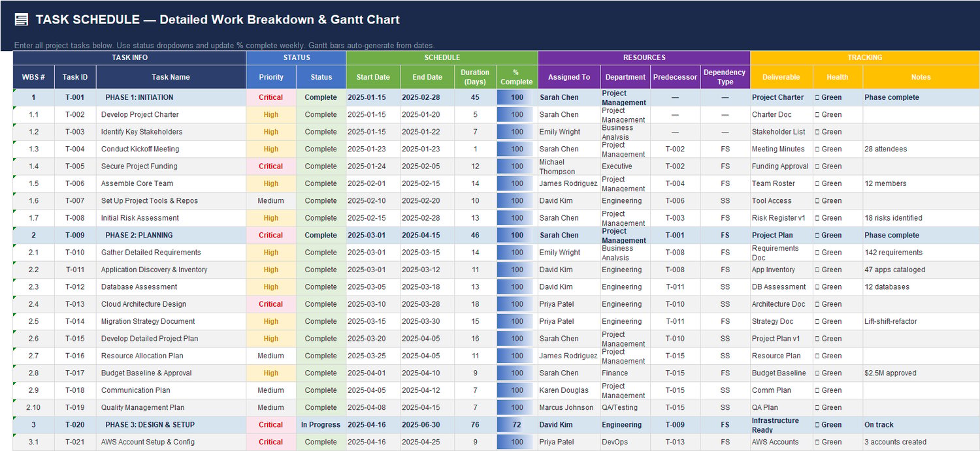980x451 pixels.
Task: Select the 'Initial Risk Assessment' cell
Action: pos(171,218)
